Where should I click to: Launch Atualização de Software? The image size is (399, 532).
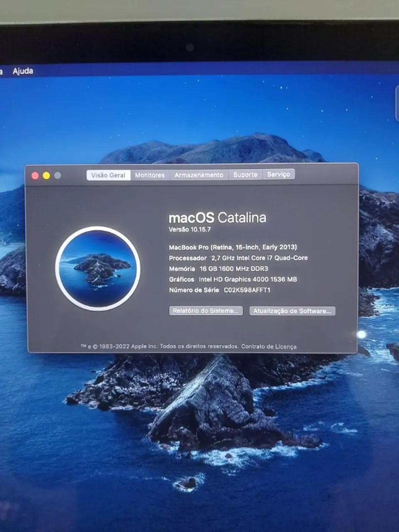[291, 310]
